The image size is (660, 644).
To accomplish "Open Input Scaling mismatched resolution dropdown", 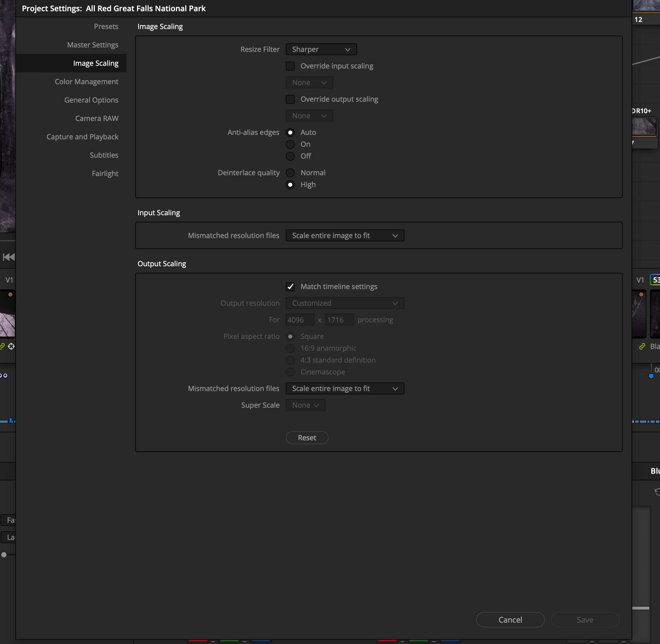I will click(345, 235).
